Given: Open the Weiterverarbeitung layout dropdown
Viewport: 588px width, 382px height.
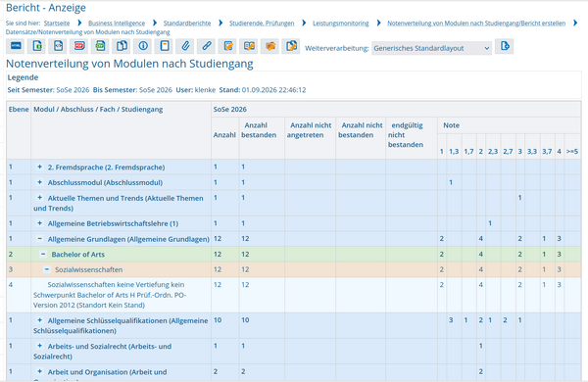Looking at the screenshot, I should point(431,48).
